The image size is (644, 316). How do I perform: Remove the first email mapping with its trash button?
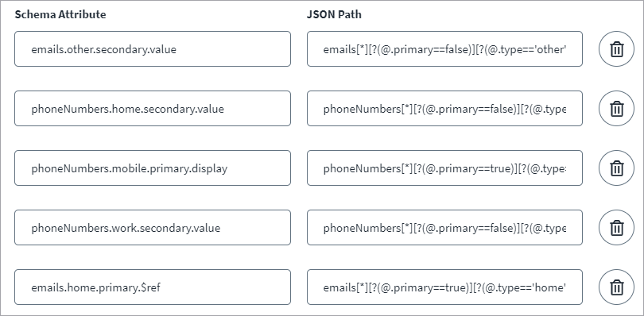coord(616,49)
